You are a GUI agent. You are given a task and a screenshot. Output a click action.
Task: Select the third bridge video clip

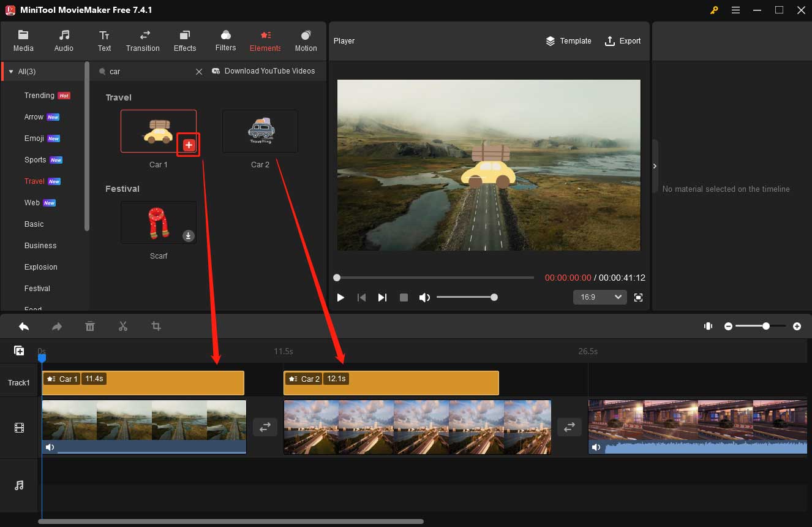click(697, 427)
